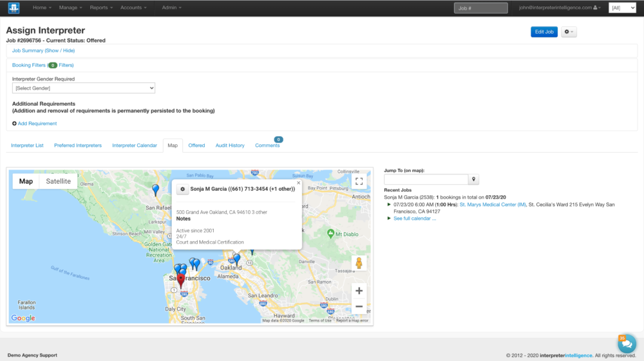This screenshot has height=361, width=644.
Task: Expand arrow beside See full calendar
Action: coord(389,219)
